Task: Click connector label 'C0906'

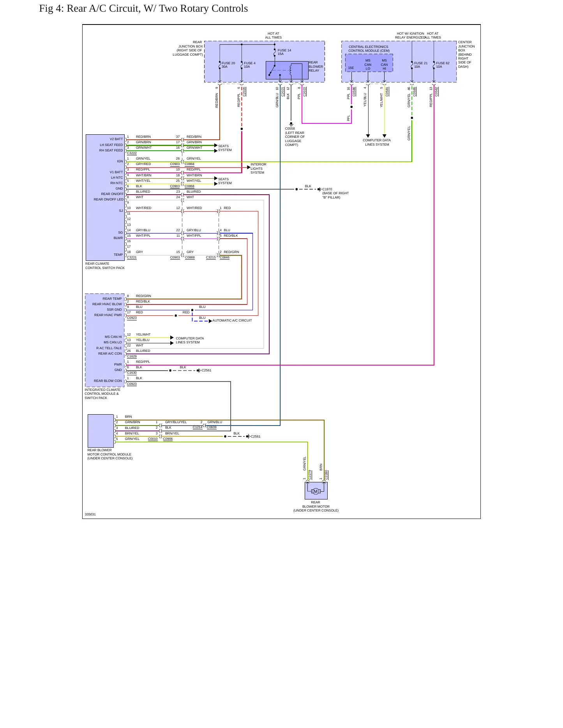Action: point(168,439)
